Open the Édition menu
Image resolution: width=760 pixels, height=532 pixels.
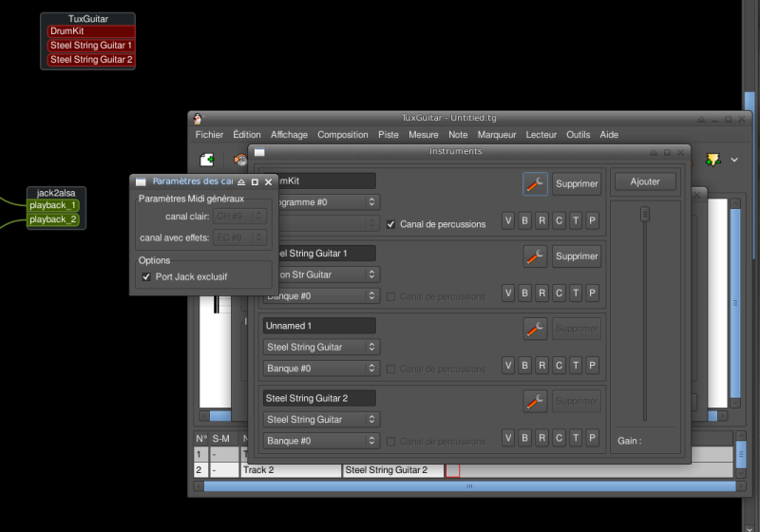pos(247,135)
